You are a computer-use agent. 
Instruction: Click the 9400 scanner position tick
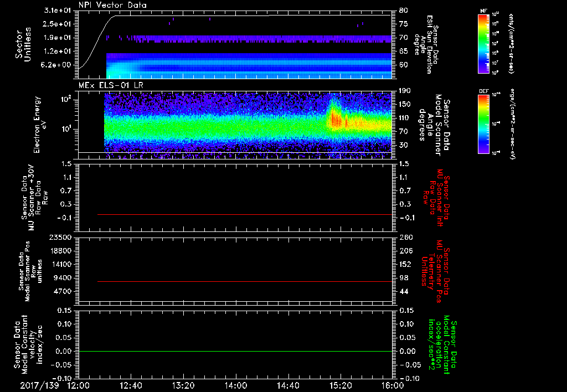pyautogui.click(x=63, y=278)
